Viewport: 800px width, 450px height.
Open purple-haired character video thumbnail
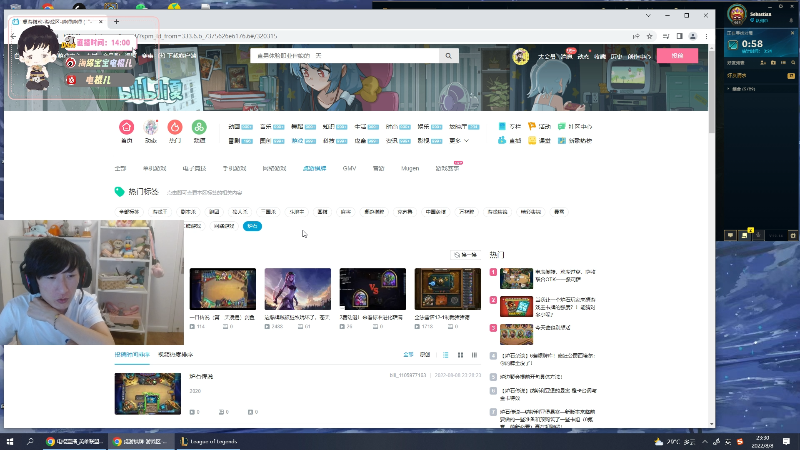[x=298, y=289]
